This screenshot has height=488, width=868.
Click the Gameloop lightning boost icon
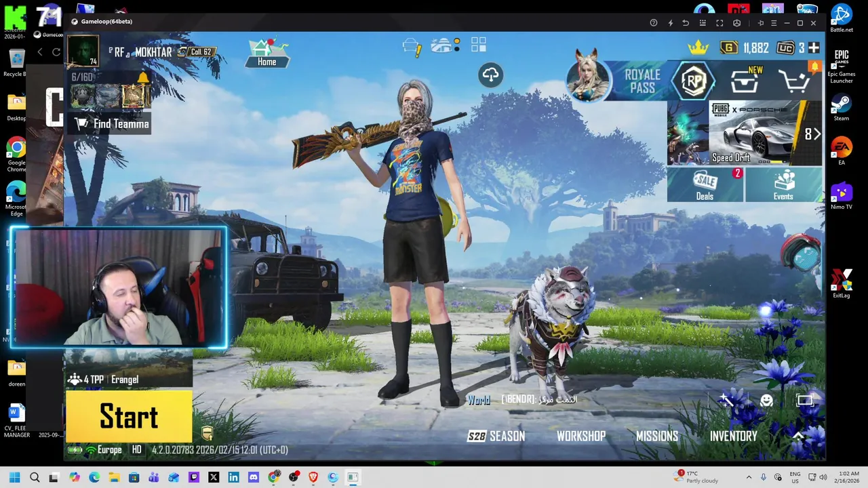(x=671, y=22)
